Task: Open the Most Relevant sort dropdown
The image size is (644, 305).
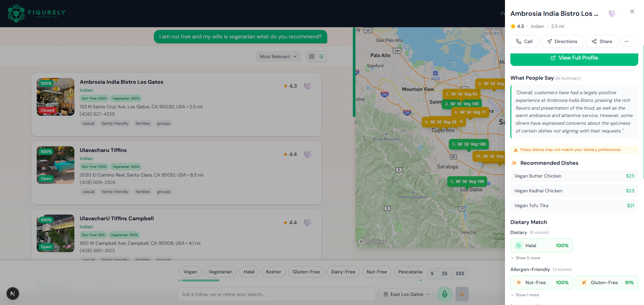Action: pyautogui.click(x=278, y=56)
